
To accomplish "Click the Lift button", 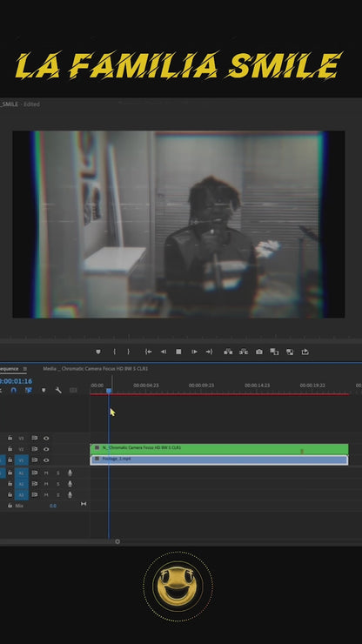I will (228, 352).
